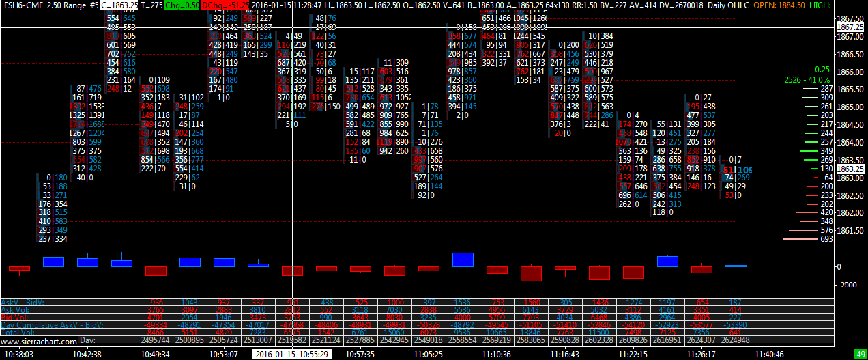This screenshot has width=868, height=360.
Task: Select the 2.50 Range bar period text
Action: [x=68, y=5]
